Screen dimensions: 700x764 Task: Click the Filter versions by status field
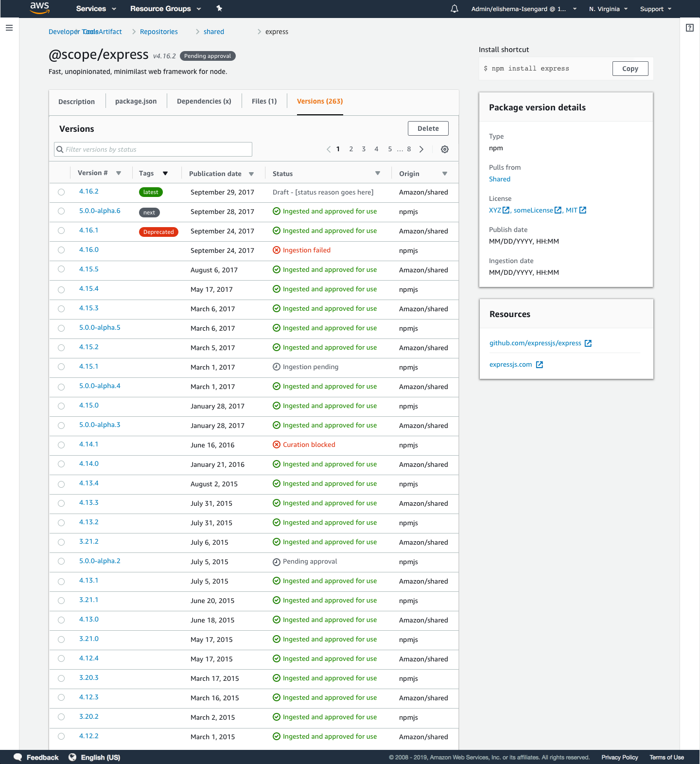[x=153, y=149]
